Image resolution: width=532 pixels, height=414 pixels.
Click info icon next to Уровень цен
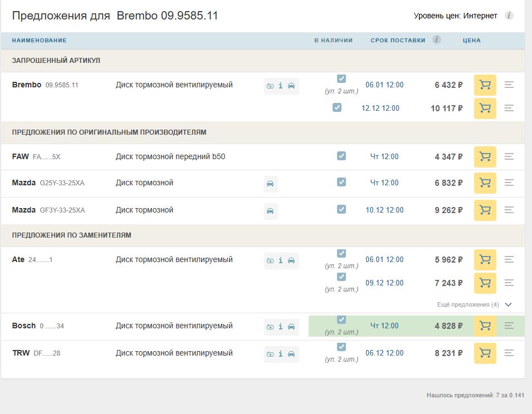click(x=509, y=16)
